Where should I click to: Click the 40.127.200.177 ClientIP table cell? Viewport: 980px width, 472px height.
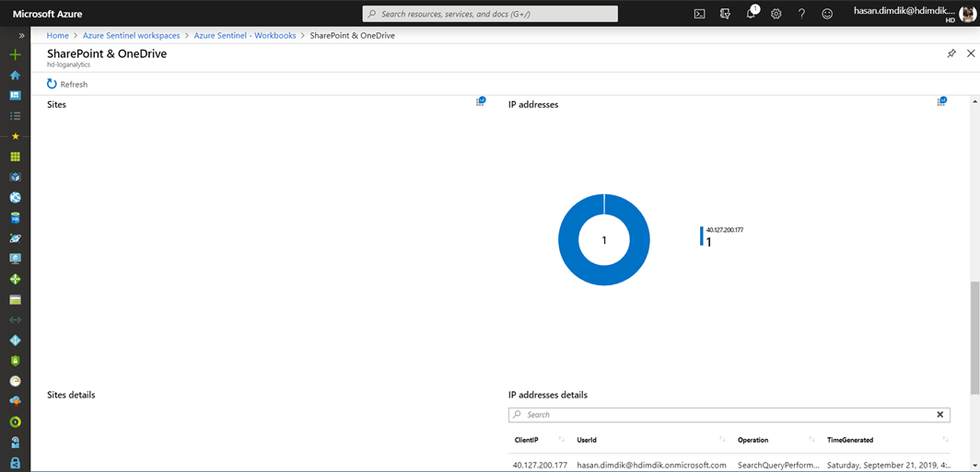pos(541,466)
